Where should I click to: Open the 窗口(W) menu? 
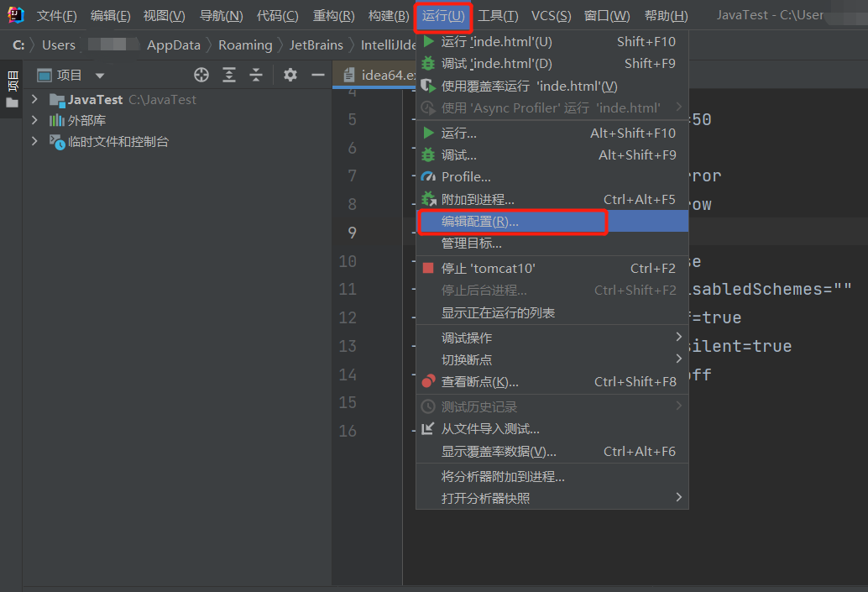point(607,15)
